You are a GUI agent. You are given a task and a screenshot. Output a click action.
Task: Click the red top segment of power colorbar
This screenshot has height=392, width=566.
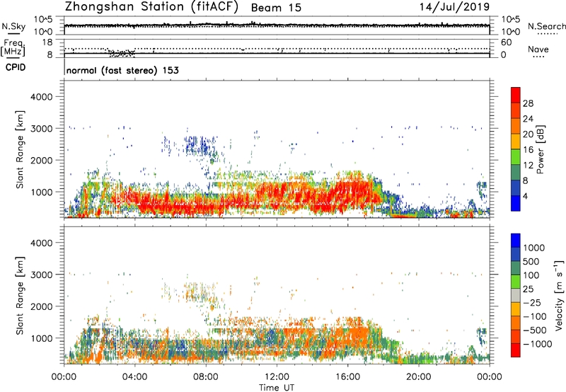pos(516,95)
